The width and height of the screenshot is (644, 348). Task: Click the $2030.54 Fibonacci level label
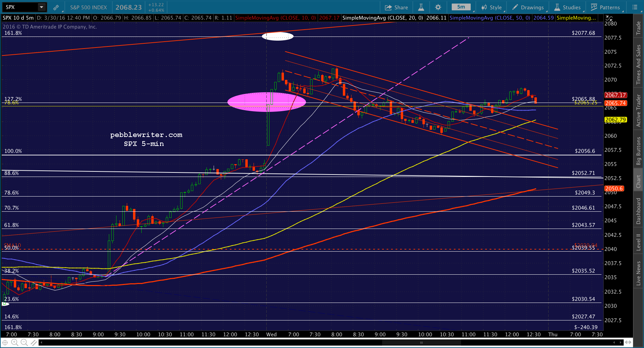(x=583, y=299)
